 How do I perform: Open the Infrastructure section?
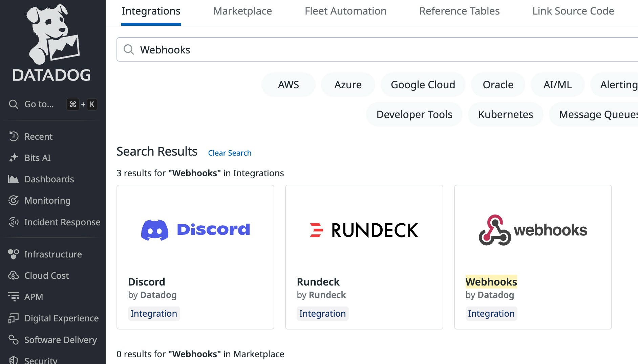pyautogui.click(x=53, y=254)
